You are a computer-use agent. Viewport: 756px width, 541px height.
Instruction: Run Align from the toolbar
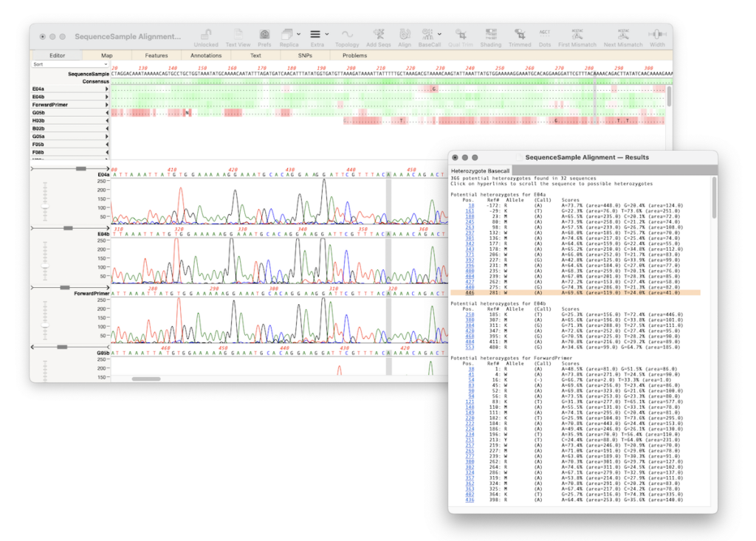[x=405, y=34]
